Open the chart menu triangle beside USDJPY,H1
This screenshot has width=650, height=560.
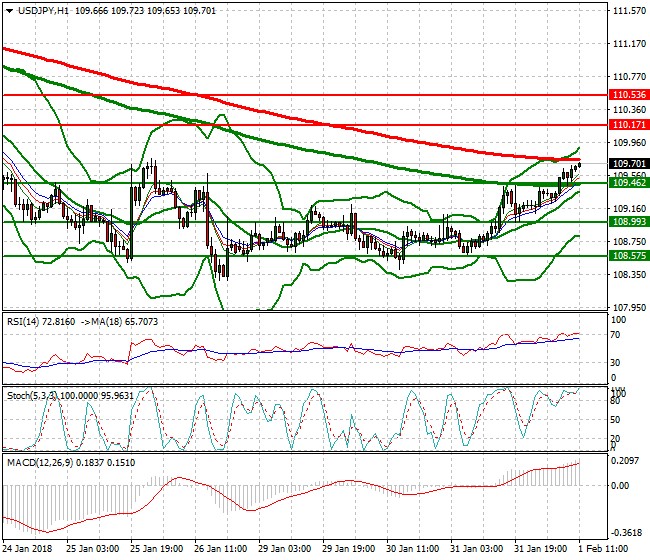pyautogui.click(x=10, y=11)
